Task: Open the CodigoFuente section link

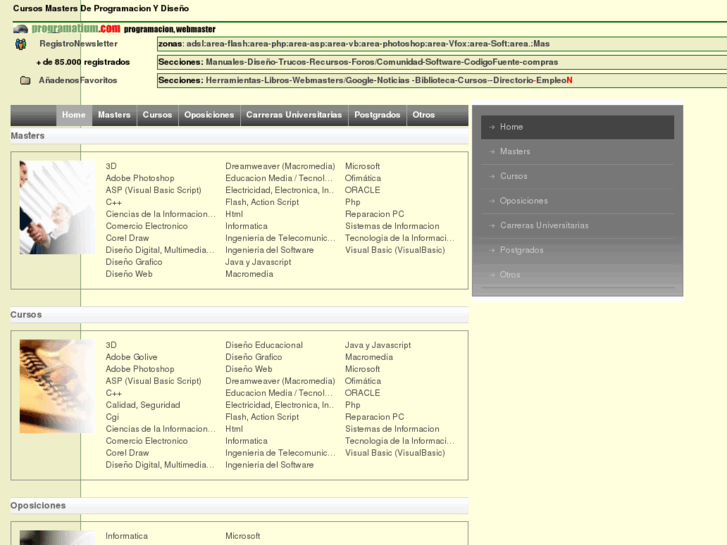Action: point(492,62)
